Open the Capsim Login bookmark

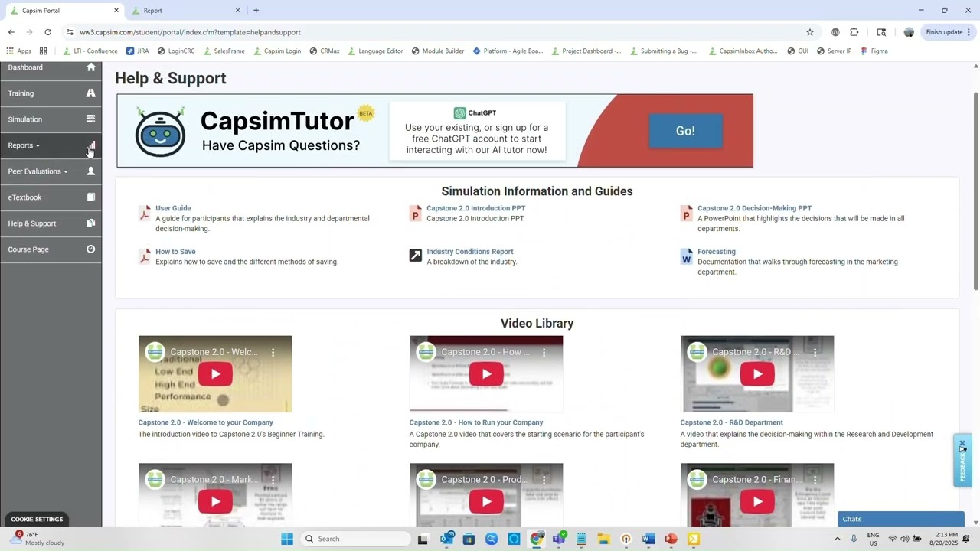click(276, 51)
